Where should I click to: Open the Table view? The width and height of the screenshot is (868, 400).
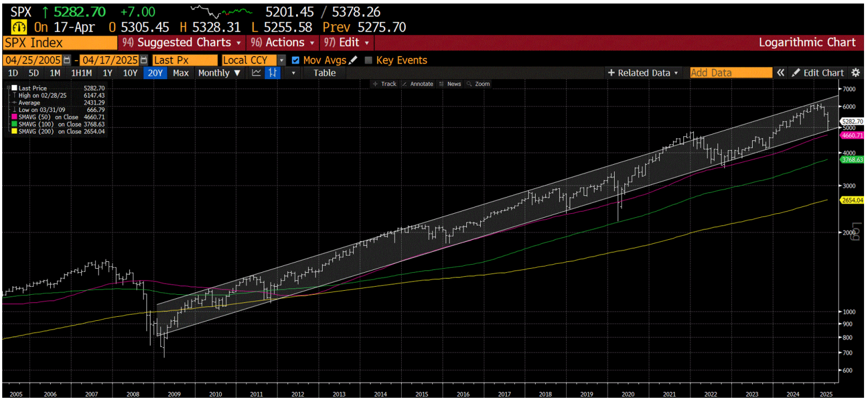click(x=324, y=73)
